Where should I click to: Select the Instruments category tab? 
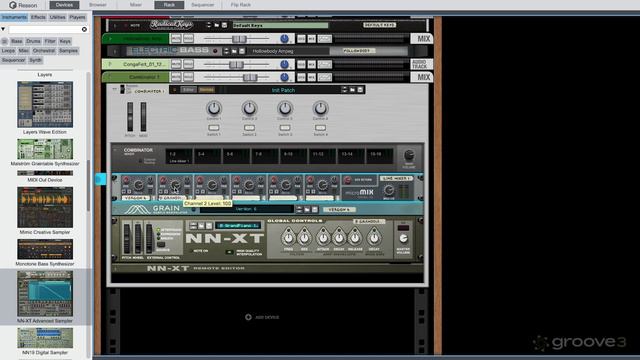(14, 17)
